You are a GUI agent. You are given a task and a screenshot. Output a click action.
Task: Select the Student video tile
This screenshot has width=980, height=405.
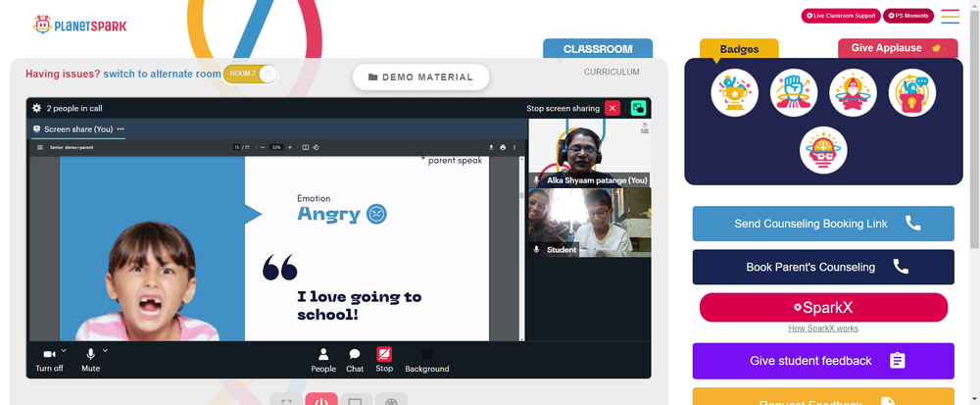(x=589, y=223)
